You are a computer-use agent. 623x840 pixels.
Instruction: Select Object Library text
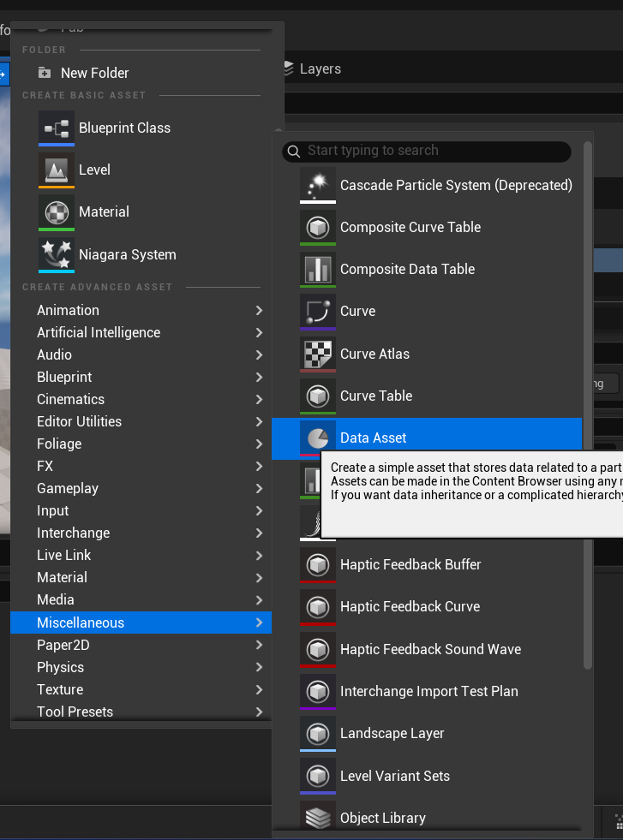[383, 818]
